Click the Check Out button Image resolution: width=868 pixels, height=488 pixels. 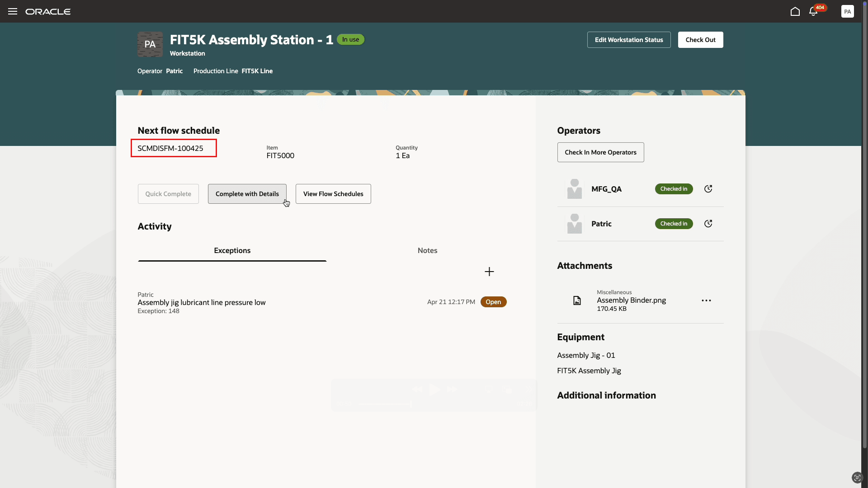coord(700,39)
